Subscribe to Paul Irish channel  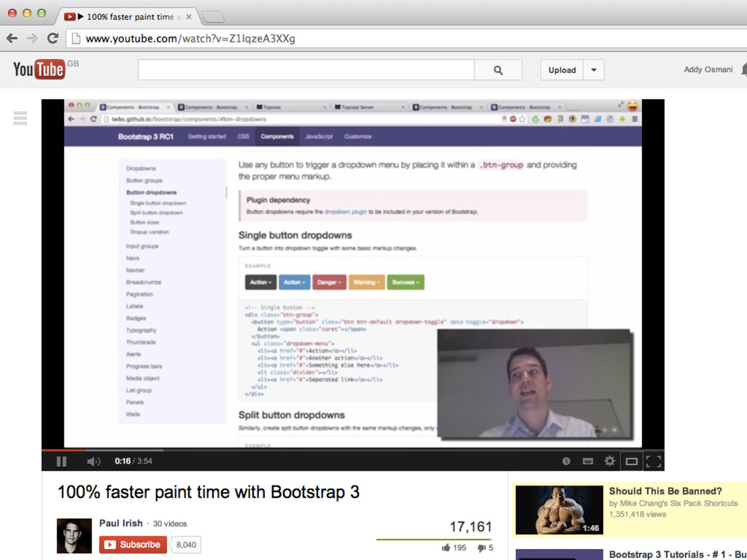(x=133, y=545)
